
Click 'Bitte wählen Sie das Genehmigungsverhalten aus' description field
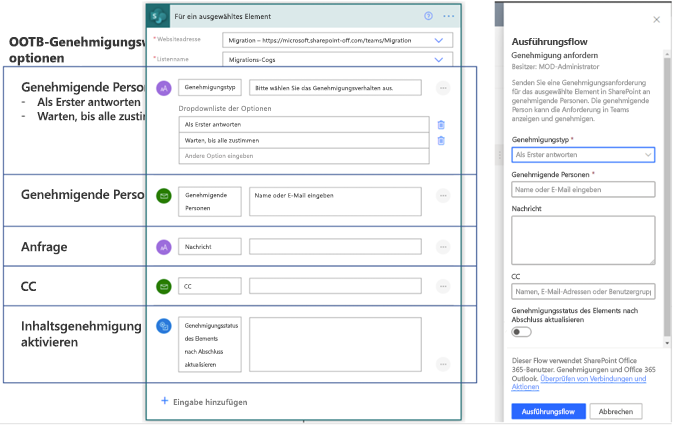point(335,88)
